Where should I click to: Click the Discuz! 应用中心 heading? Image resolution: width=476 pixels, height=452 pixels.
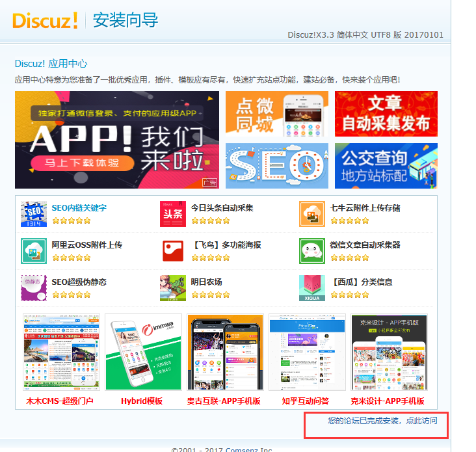coord(51,64)
